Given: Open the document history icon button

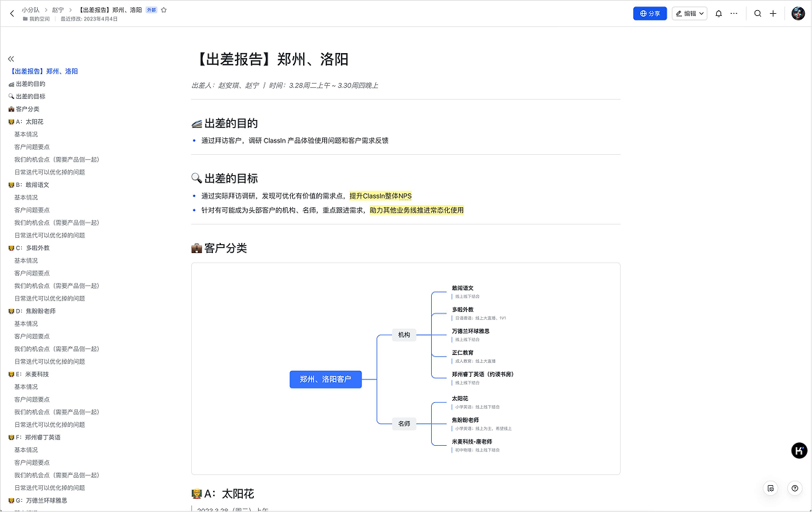Looking at the screenshot, I should pyautogui.click(x=771, y=488).
